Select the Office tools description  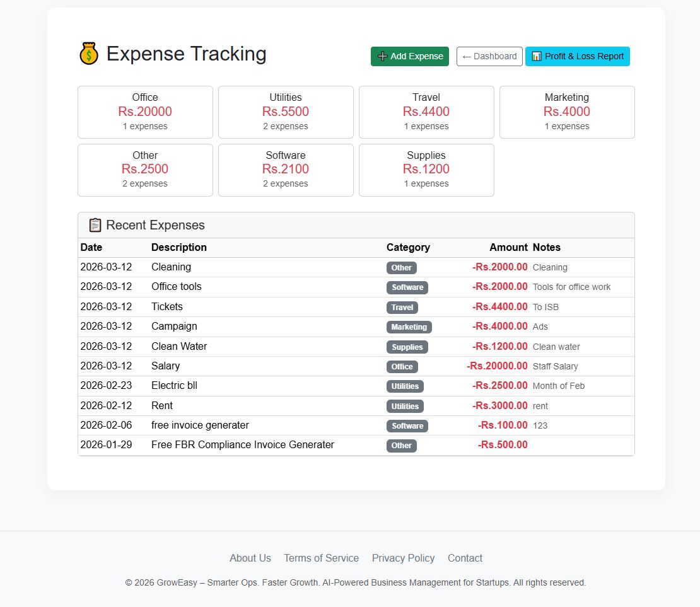pos(177,287)
